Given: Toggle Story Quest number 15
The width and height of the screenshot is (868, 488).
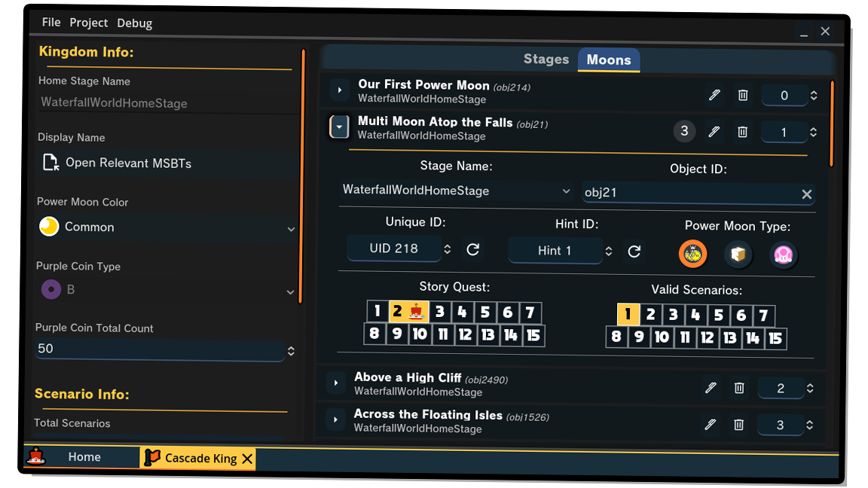Looking at the screenshot, I should click(x=533, y=335).
